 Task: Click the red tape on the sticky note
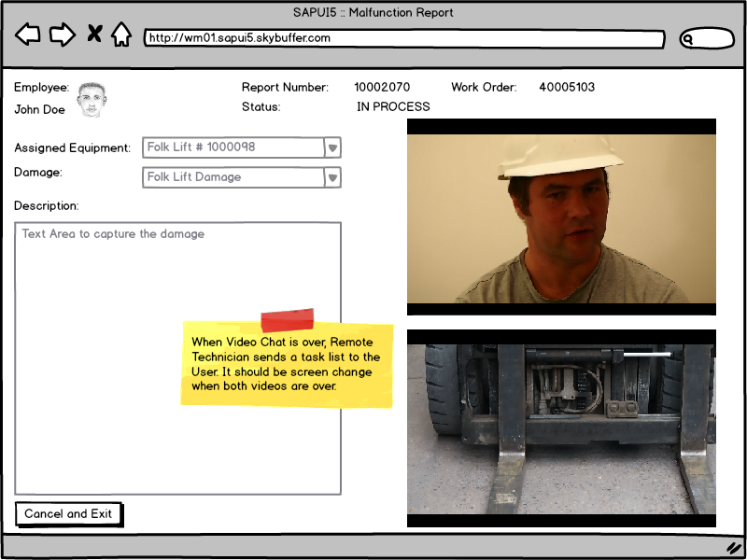click(287, 320)
